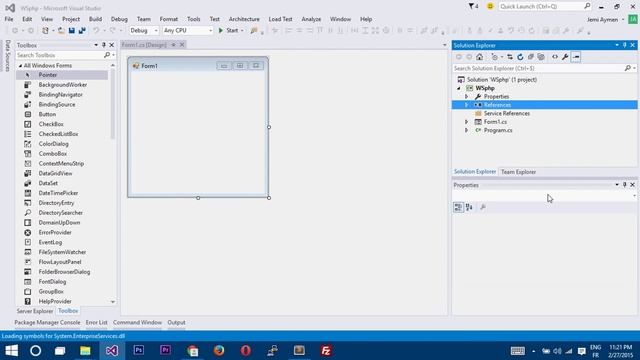Open Photoshop from the taskbar
640x360 pixels.
139,350
